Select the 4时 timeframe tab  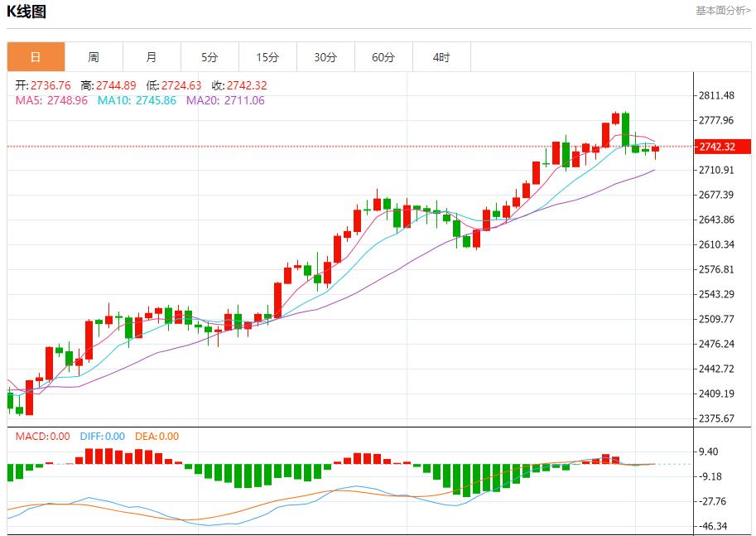[x=441, y=57]
